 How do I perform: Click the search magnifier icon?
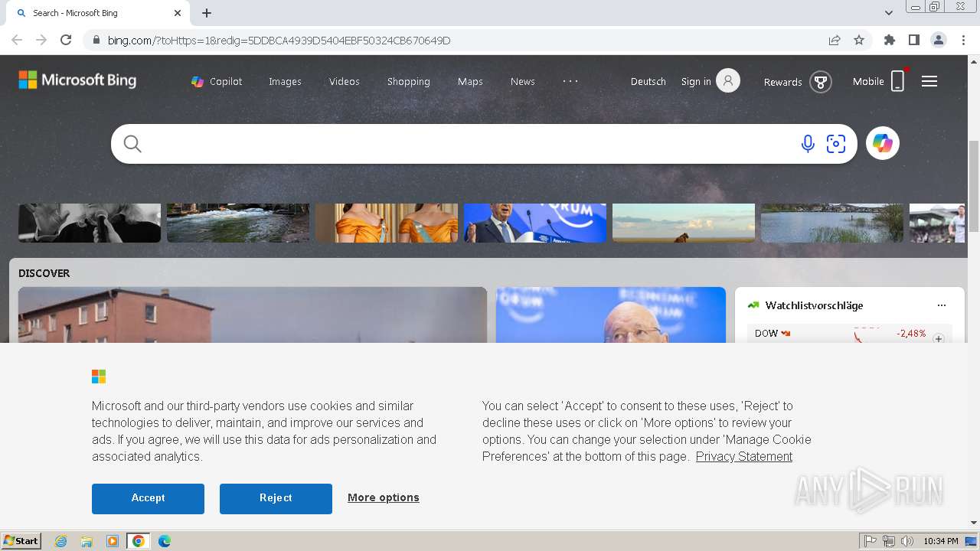pos(132,144)
